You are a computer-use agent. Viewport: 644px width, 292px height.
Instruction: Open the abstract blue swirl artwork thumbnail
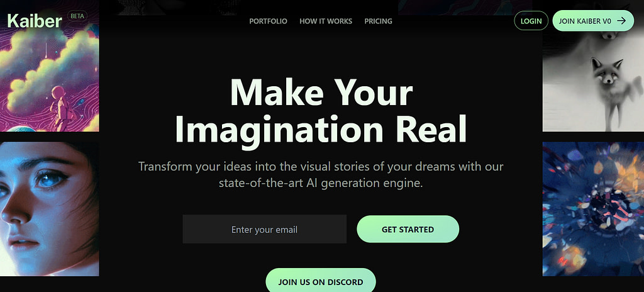tap(593, 209)
